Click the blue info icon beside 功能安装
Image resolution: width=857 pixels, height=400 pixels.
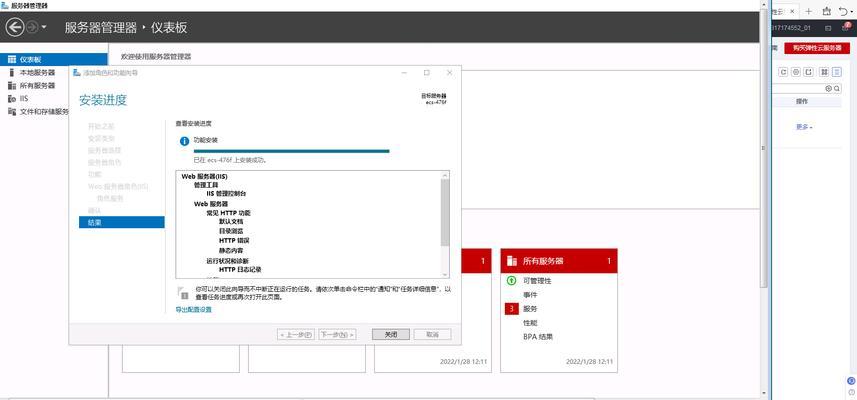[185, 141]
